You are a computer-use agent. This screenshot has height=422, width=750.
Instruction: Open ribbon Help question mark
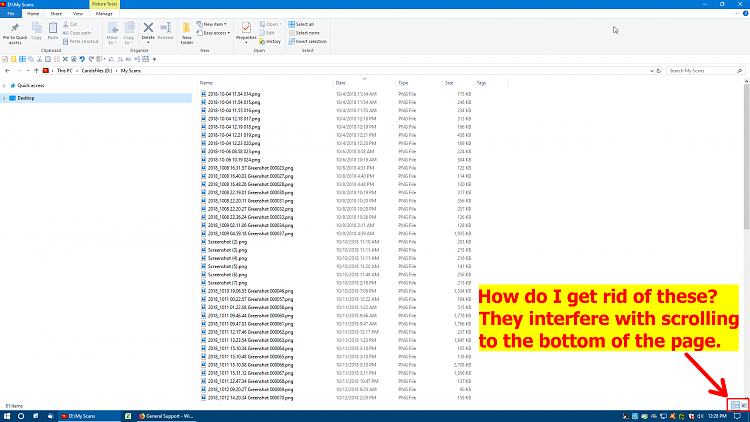pos(745,13)
